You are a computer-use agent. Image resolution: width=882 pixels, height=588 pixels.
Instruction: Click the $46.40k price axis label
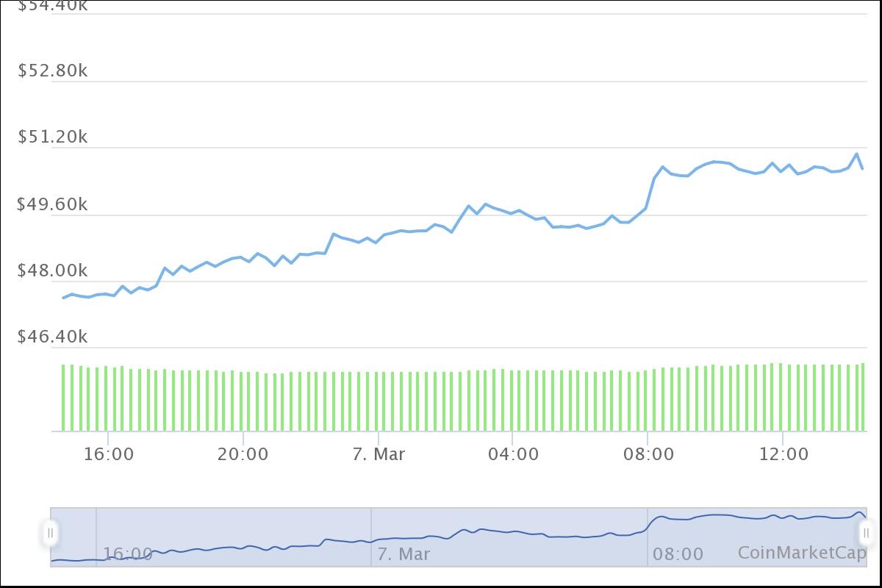[52, 337]
